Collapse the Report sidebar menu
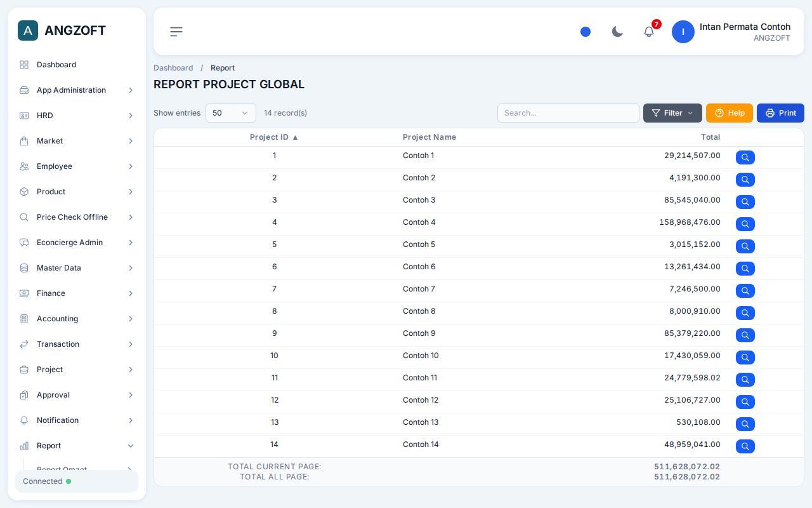Screen dimensions: 812x508 [x=77, y=446]
